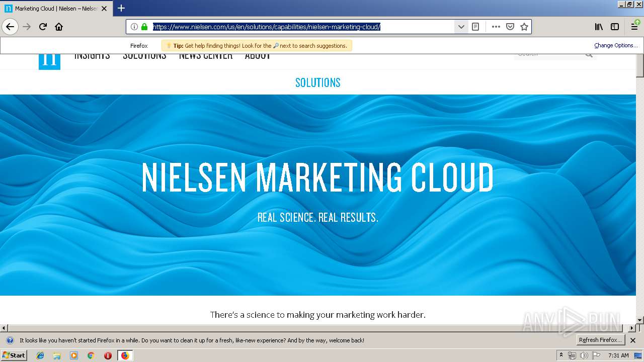Click the Action Center flag icon
Screen dimensions: 644x362
[x=596, y=355]
